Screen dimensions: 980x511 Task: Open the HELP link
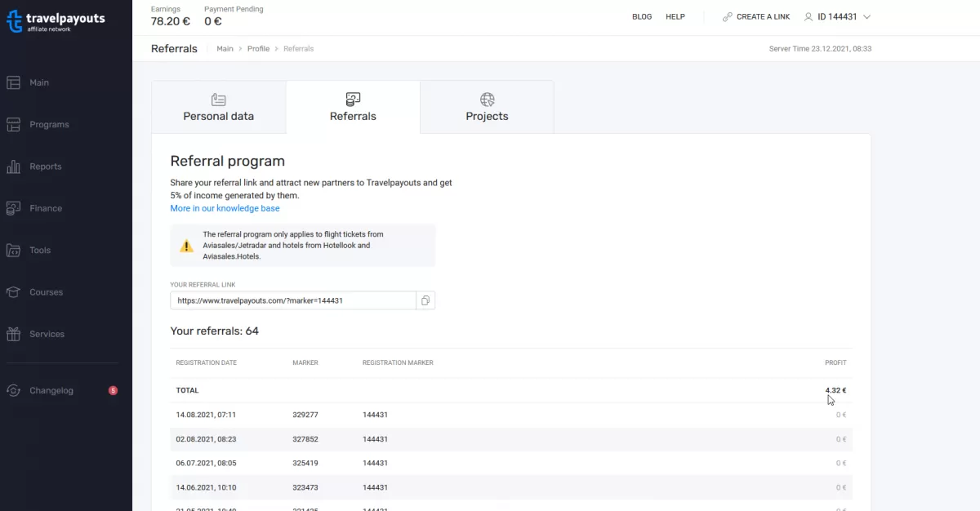675,16
